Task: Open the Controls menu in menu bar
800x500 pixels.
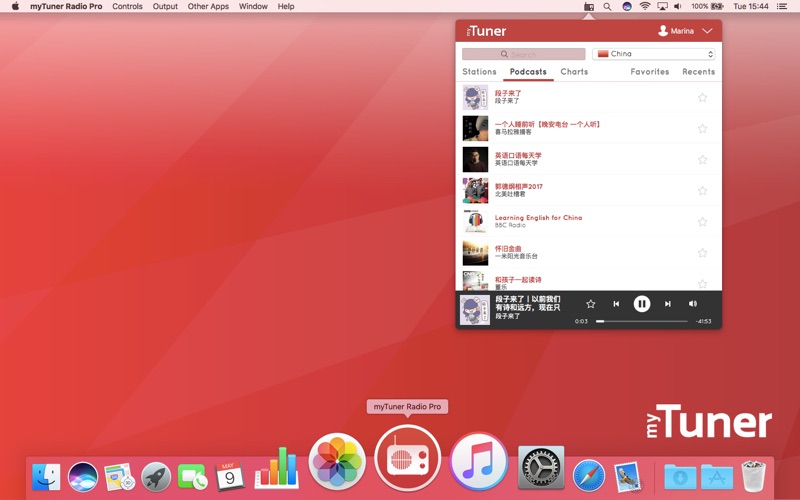Action: (x=127, y=6)
